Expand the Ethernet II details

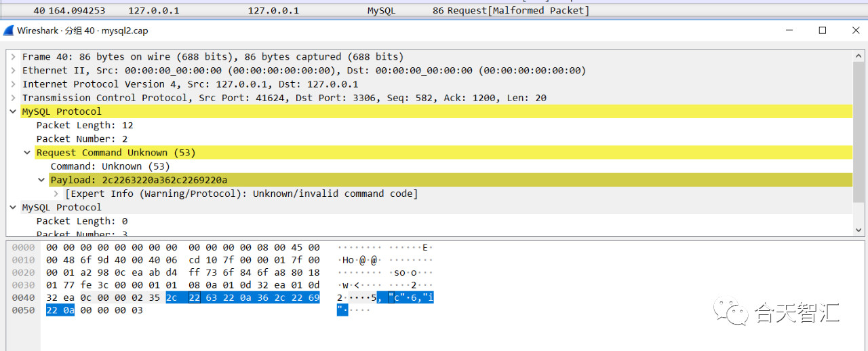[x=13, y=71]
